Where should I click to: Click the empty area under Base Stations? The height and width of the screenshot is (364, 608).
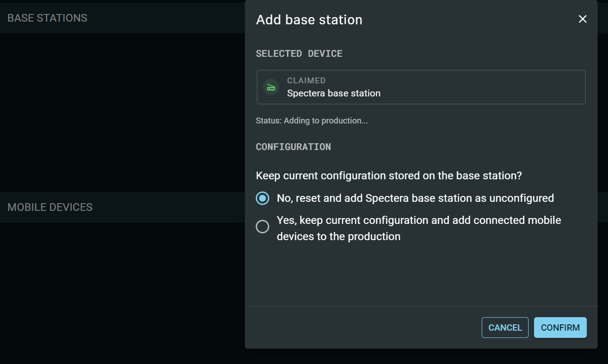[x=122, y=113]
